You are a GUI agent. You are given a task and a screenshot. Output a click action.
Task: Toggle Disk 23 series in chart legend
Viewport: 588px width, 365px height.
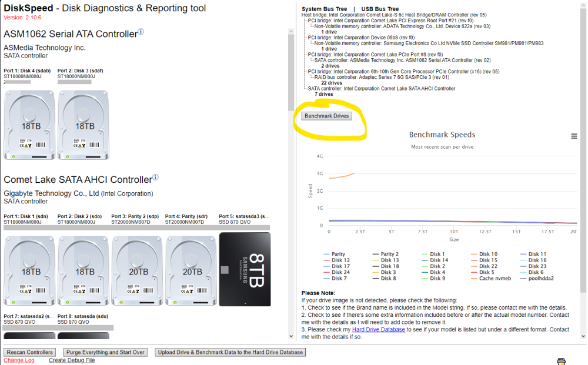(x=533, y=266)
